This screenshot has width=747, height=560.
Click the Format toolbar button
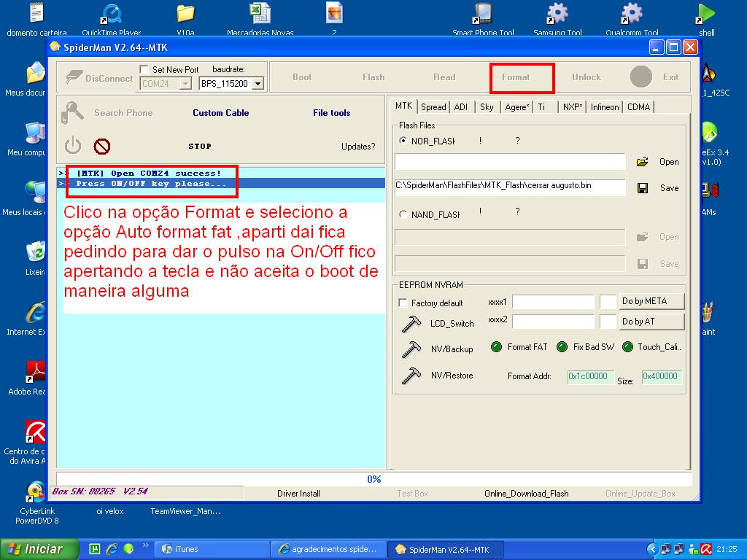click(x=516, y=77)
